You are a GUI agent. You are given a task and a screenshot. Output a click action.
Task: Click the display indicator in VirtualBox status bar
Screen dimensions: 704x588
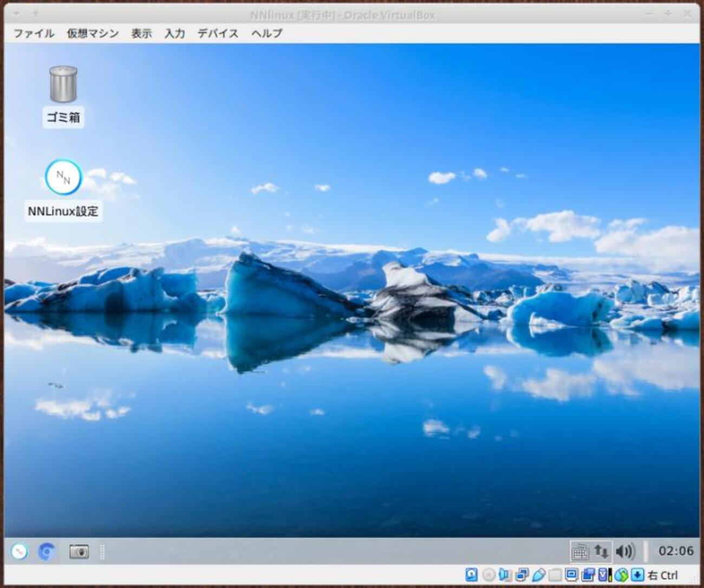(x=571, y=574)
